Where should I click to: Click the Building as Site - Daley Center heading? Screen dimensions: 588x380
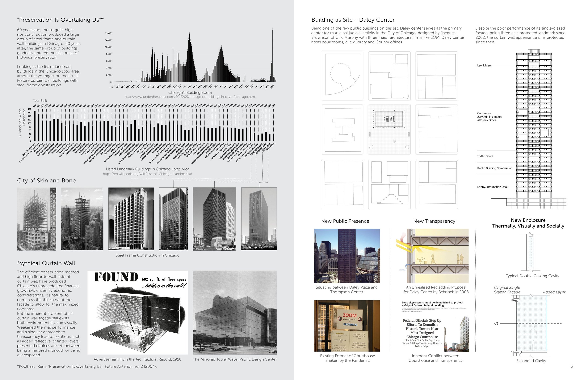click(353, 20)
